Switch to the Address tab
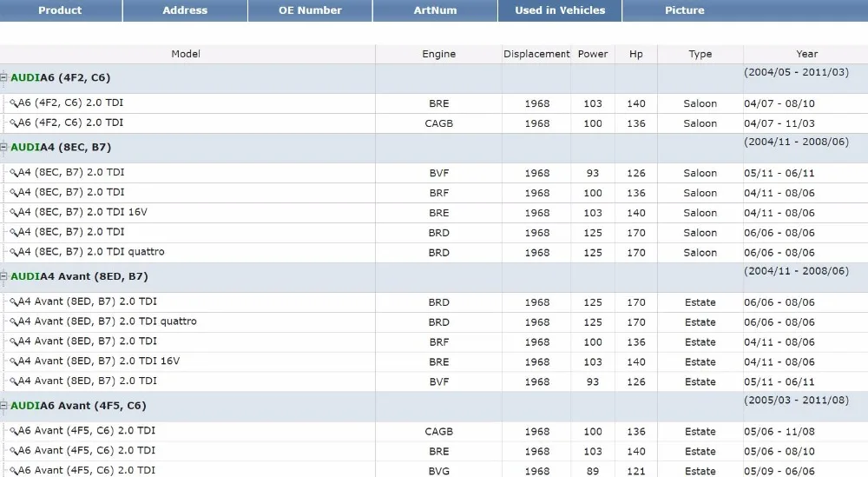 (185, 10)
